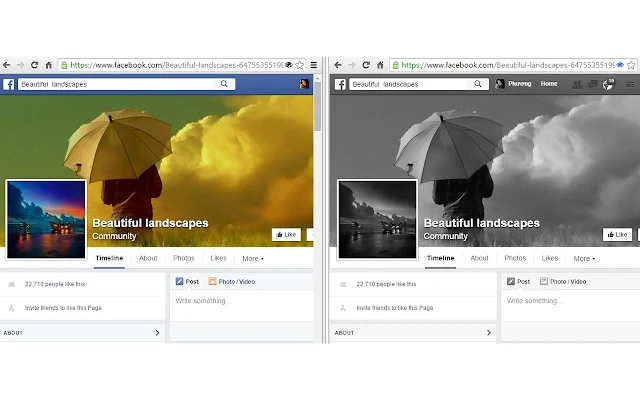Viewport: 640px width, 400px height.
Task: Open notifications globe icon in right window
Action: pyautogui.click(x=609, y=84)
